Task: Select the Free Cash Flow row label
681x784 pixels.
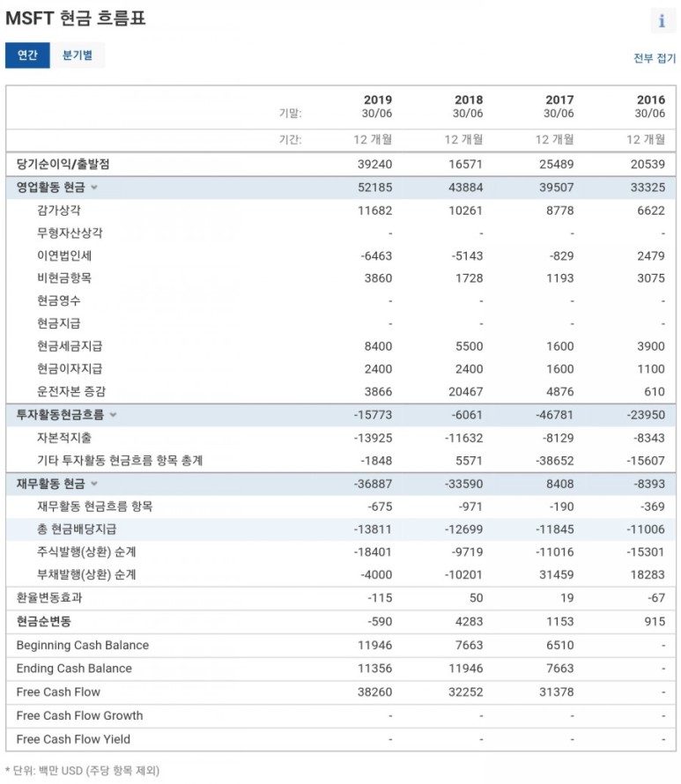Action: 58,692
